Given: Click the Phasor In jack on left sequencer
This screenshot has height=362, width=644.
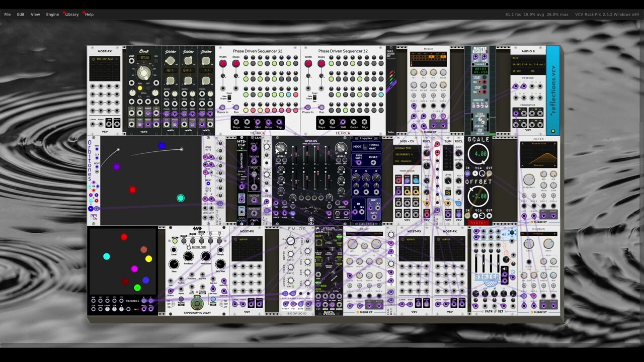Looking at the screenshot, I should [x=223, y=107].
